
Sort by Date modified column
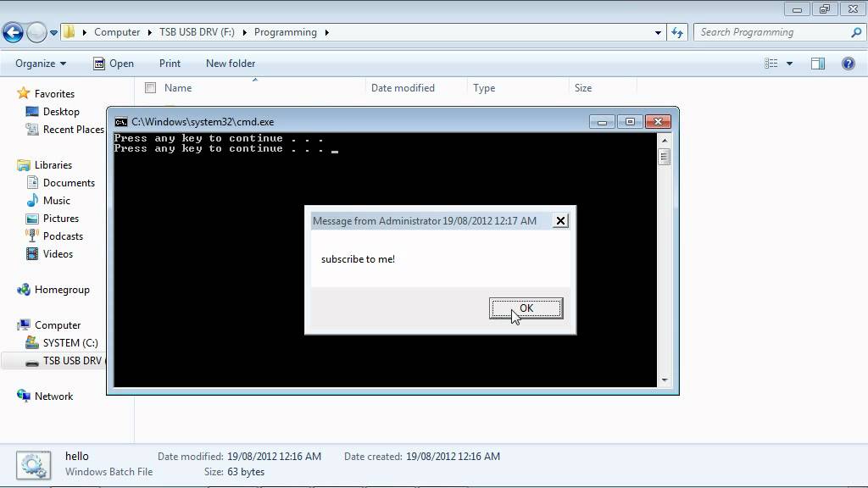point(403,88)
